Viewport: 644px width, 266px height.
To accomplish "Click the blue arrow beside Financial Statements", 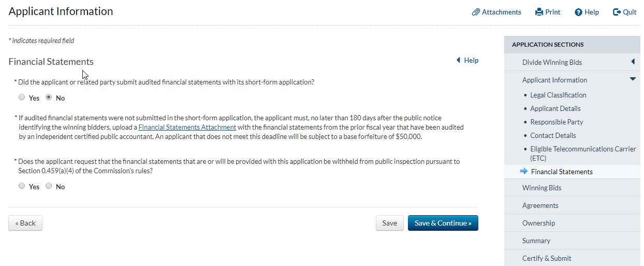I will pos(523,172).
